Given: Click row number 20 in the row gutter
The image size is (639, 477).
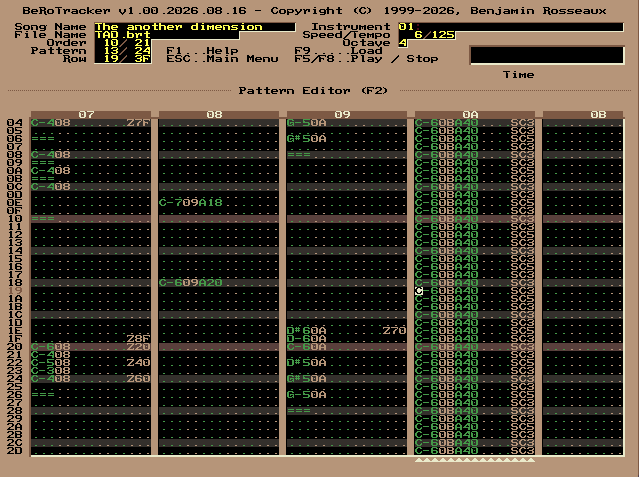Looking at the screenshot, I should pos(15,347).
